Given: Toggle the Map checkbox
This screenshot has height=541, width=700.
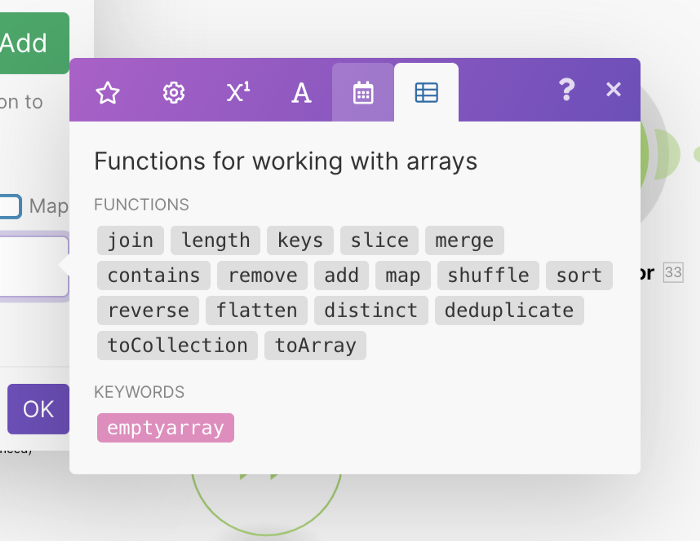Looking at the screenshot, I should 10,206.
